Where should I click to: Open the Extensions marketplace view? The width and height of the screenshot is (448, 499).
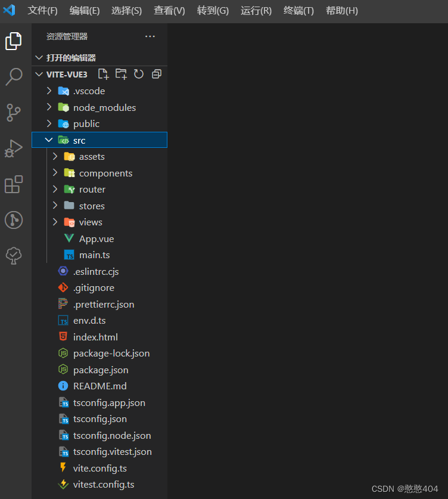[x=14, y=184]
